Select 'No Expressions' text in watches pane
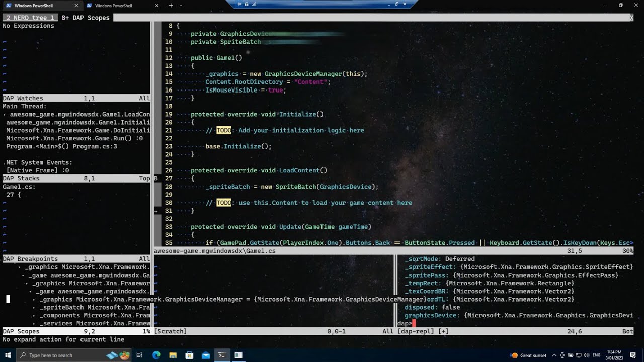This screenshot has height=362, width=644. pyautogui.click(x=28, y=26)
